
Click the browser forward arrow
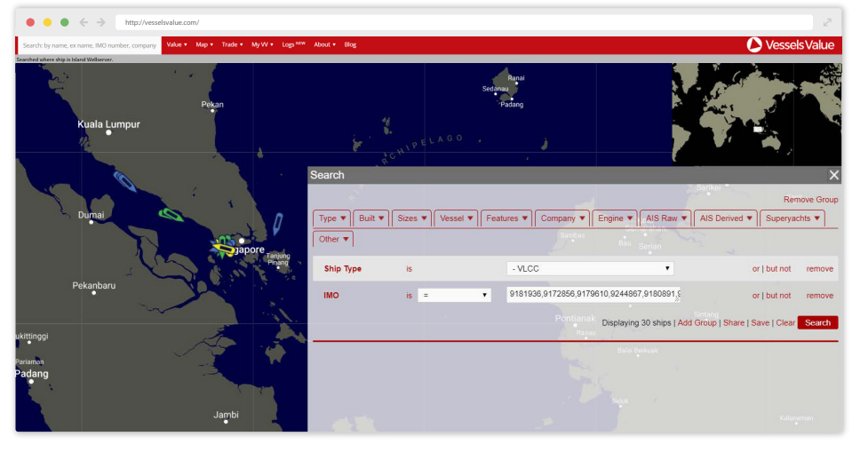click(101, 22)
